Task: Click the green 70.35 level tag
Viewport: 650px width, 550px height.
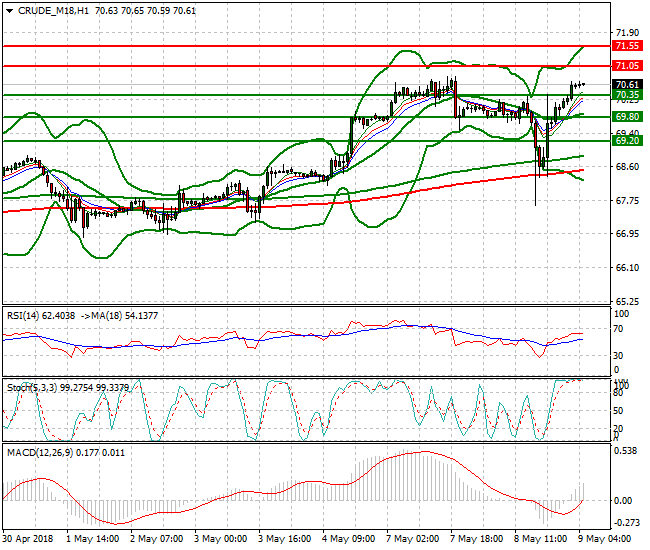Action: click(627, 95)
